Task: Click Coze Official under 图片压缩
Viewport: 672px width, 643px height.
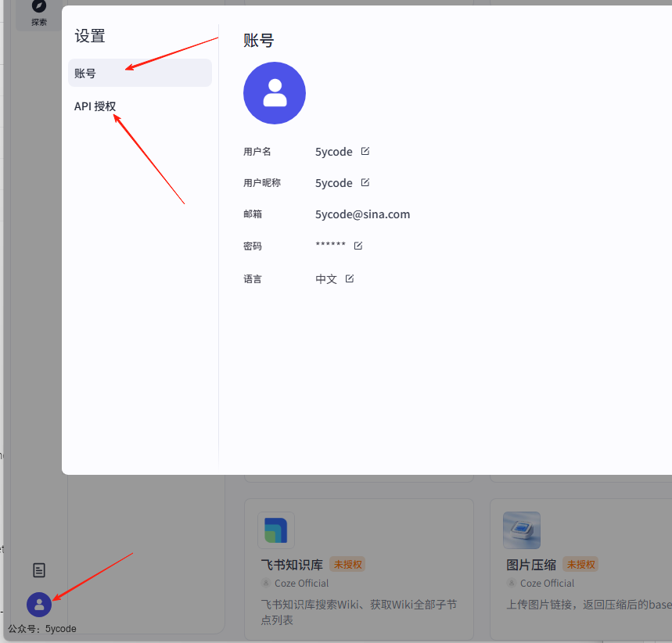Action: [547, 584]
